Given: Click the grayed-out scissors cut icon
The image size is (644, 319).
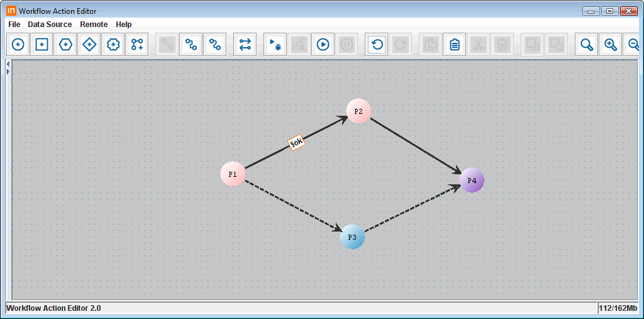Looking at the screenshot, I should [x=478, y=45].
